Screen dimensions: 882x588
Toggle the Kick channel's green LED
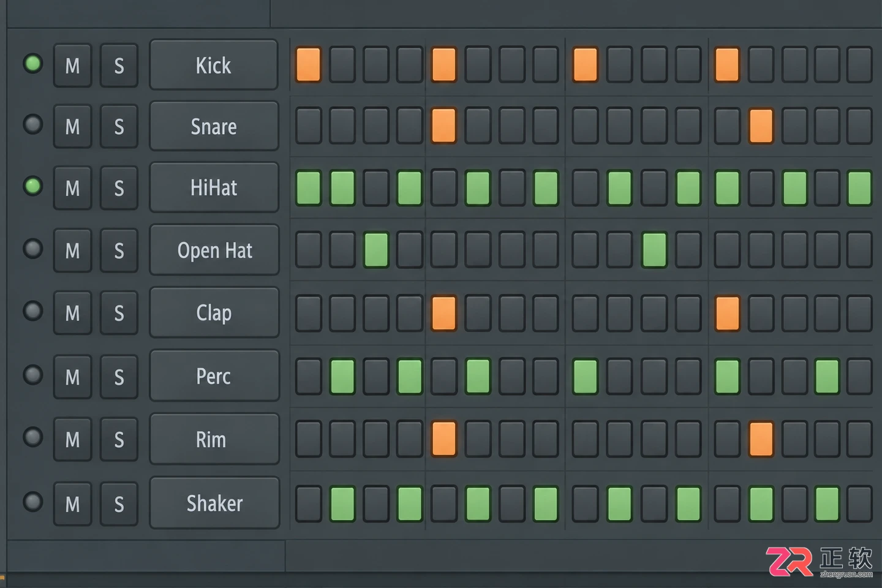pyautogui.click(x=32, y=63)
